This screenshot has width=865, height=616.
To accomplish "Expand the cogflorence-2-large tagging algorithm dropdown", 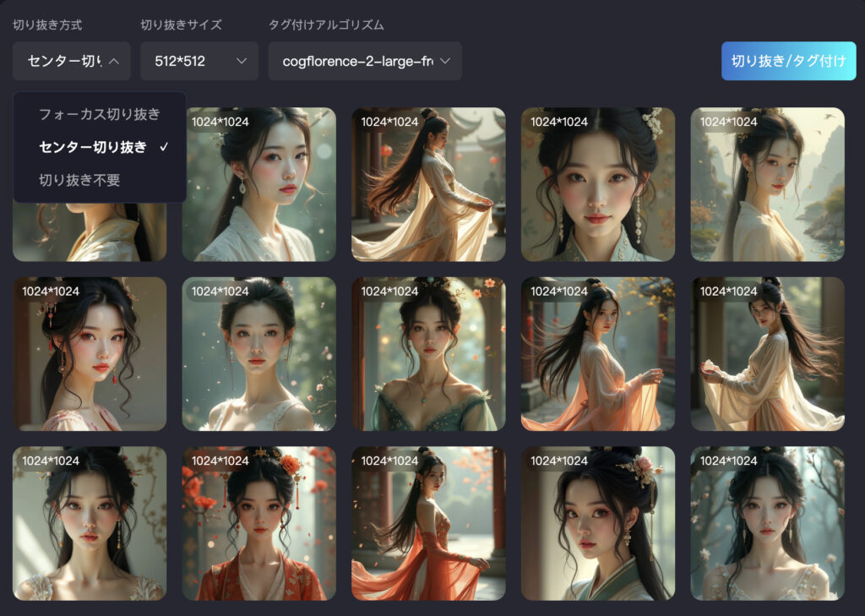I will click(x=364, y=61).
